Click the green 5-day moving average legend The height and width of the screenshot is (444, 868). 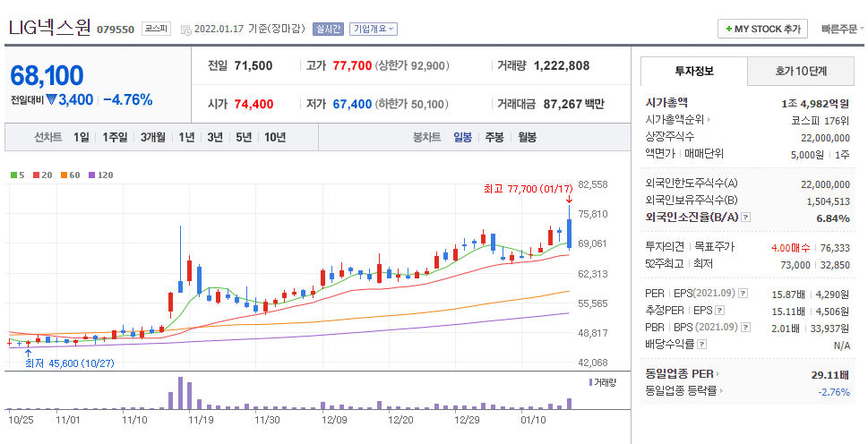pyautogui.click(x=17, y=175)
